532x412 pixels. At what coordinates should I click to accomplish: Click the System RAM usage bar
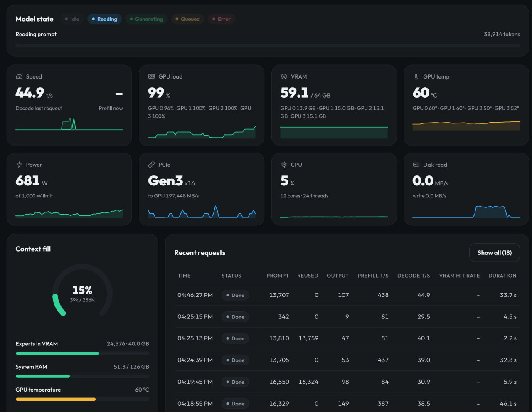[x=82, y=376]
